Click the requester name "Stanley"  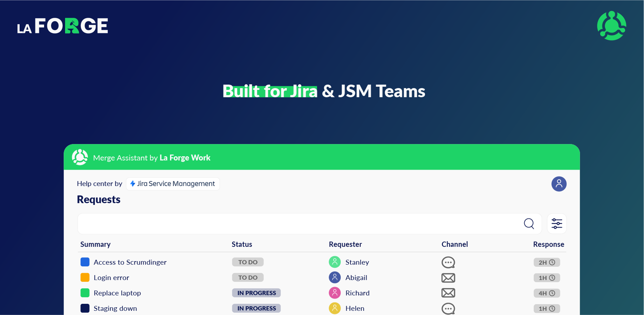coord(357,262)
